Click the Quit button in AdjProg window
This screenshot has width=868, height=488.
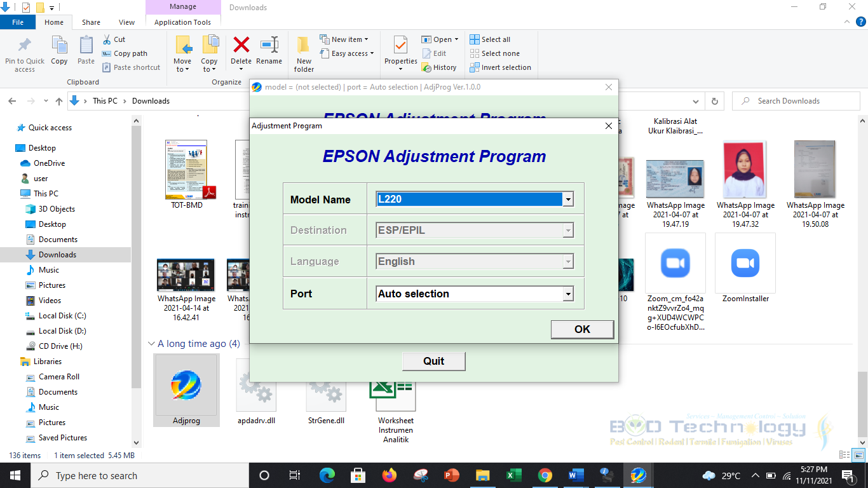pos(433,361)
